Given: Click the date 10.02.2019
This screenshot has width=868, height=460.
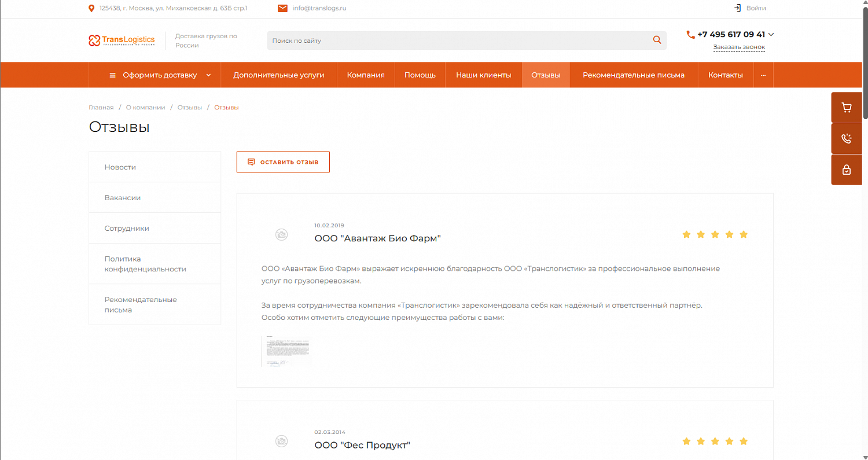Looking at the screenshot, I should click(x=329, y=226).
